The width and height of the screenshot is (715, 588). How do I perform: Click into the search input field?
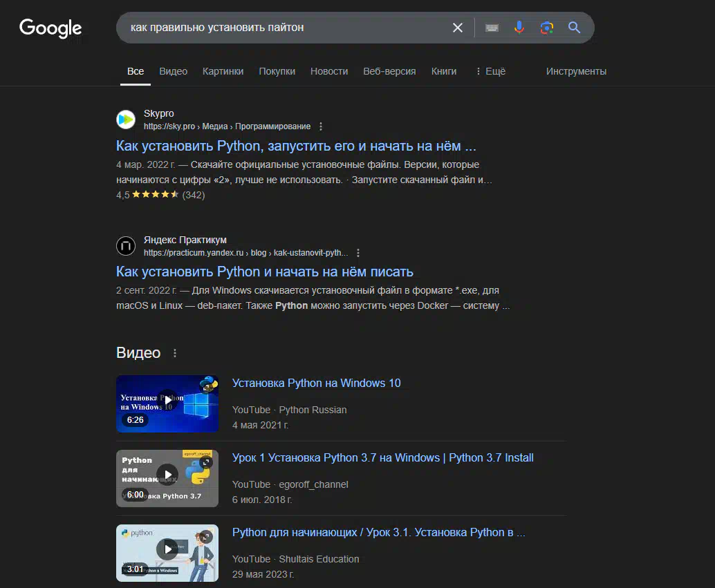point(287,28)
